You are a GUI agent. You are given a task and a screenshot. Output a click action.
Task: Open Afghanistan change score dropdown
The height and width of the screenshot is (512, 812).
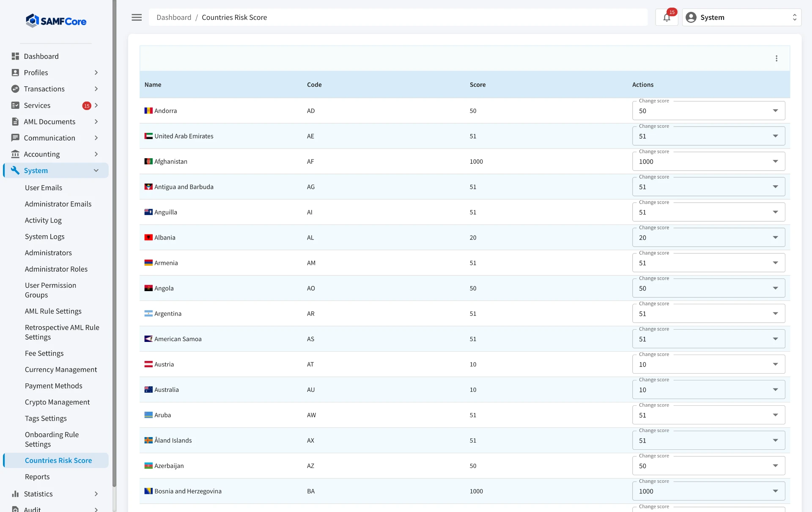point(708,162)
